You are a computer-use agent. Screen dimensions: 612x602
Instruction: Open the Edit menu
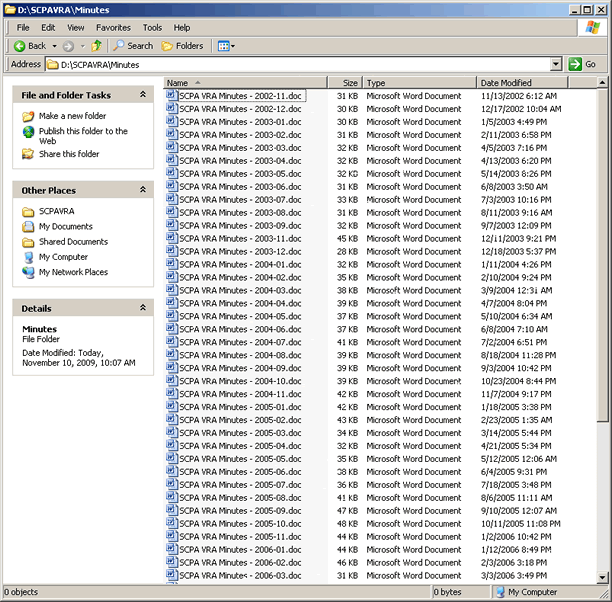[48, 28]
